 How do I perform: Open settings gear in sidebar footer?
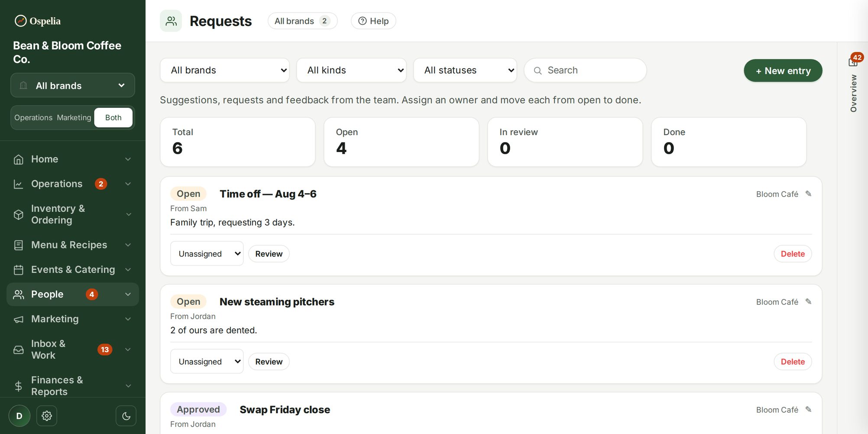pos(47,416)
